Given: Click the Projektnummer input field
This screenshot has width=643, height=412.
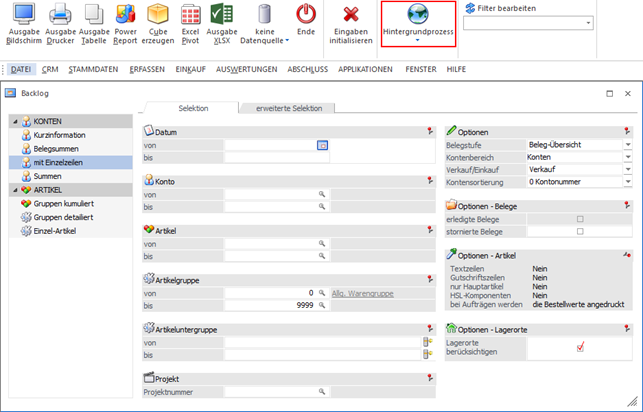Looking at the screenshot, I should 270,392.
